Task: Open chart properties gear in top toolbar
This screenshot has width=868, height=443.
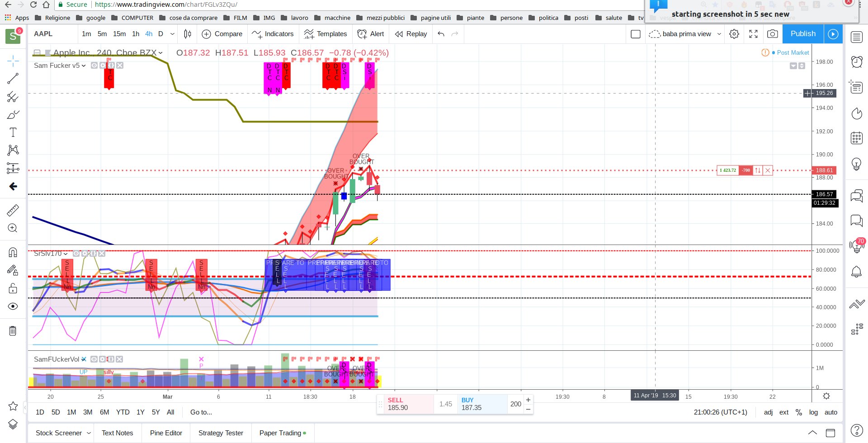Action: [x=734, y=34]
